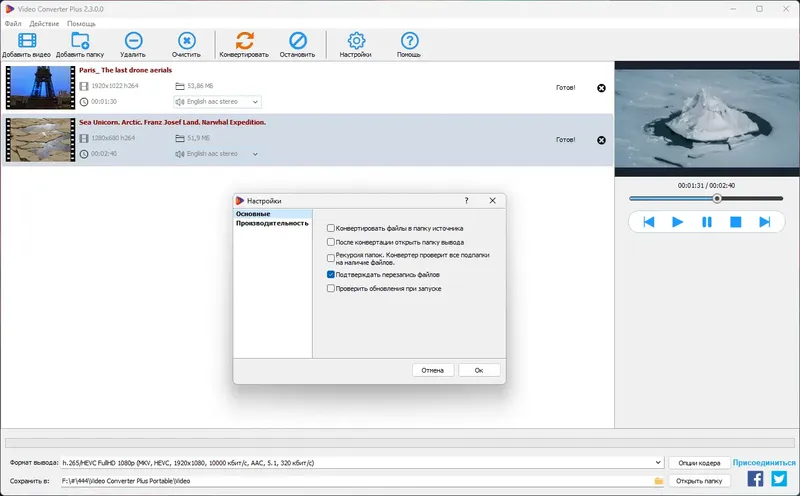Image resolution: width=800 pixels, height=496 pixels.
Task: Click the Очистить toolbar icon
Action: 186,40
